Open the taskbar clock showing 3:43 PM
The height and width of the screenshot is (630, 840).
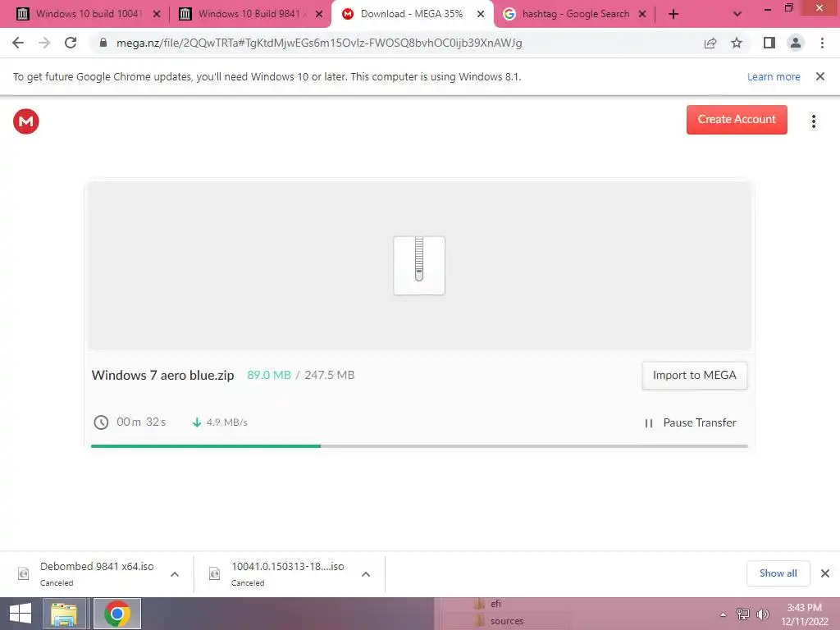(805, 614)
